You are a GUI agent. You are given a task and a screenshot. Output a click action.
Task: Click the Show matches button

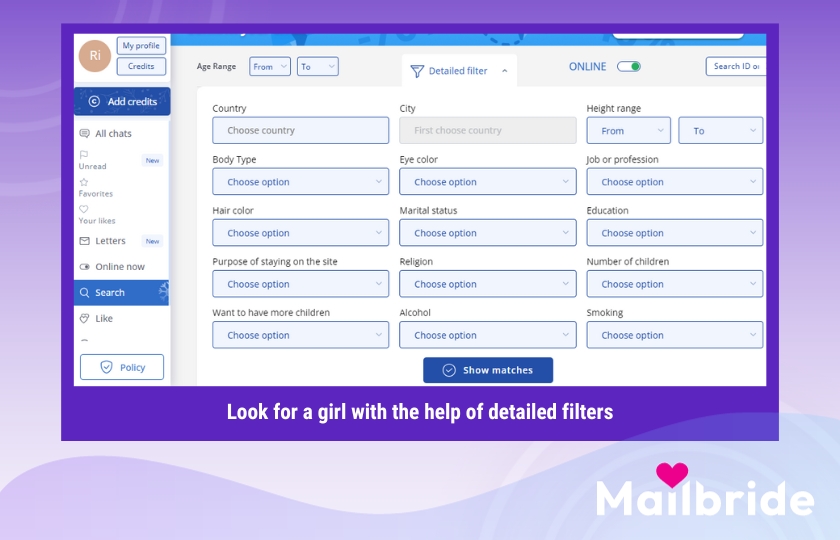click(488, 370)
